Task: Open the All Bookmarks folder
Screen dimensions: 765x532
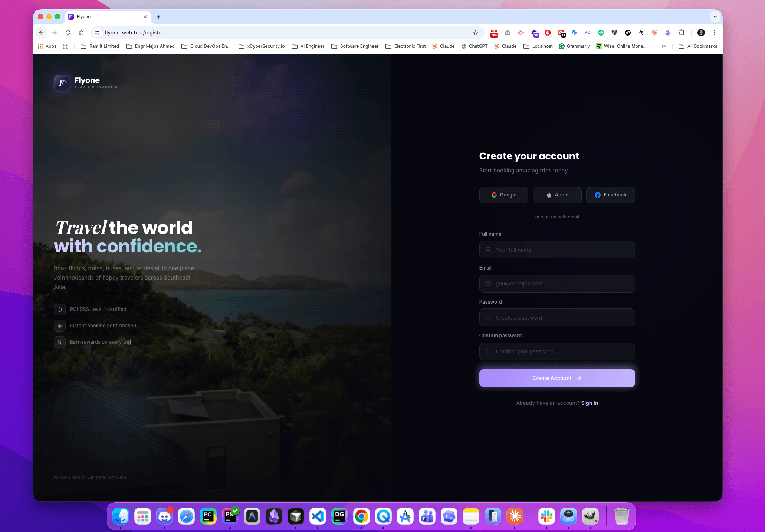Action: (698, 46)
